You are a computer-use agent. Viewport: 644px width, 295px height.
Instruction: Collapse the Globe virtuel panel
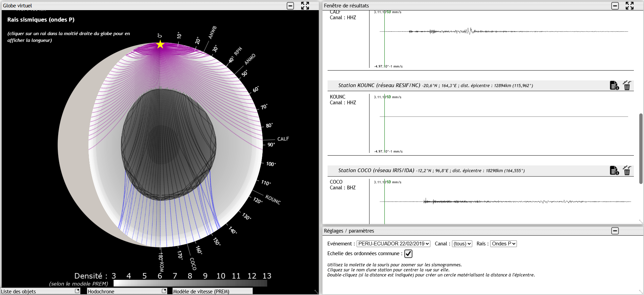coord(290,6)
